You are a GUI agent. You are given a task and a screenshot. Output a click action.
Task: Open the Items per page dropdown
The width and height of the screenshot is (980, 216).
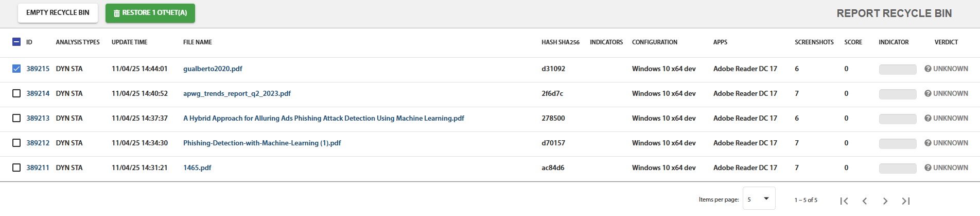point(759,199)
